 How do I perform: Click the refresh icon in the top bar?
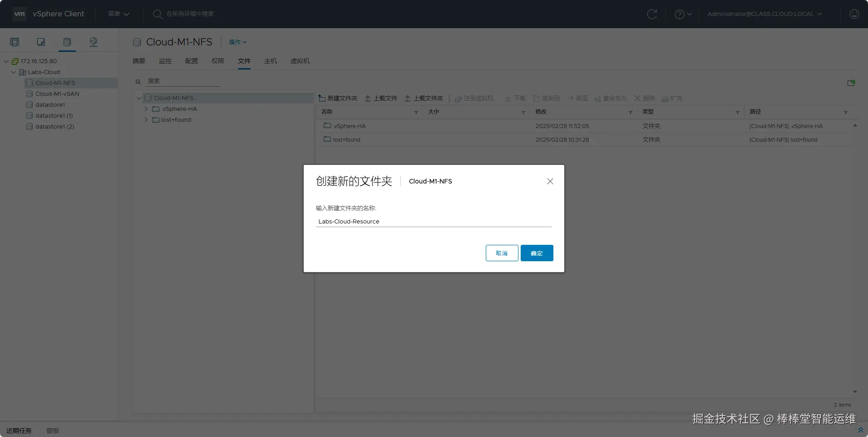pos(652,14)
